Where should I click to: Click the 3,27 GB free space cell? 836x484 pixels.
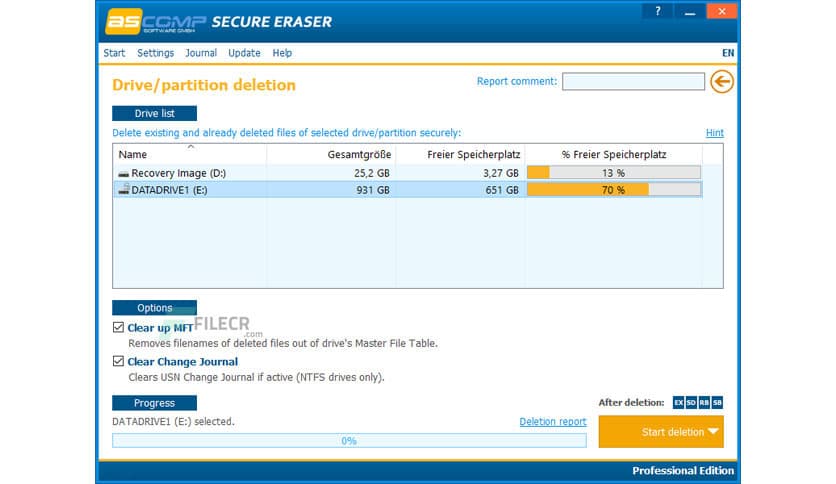501,173
